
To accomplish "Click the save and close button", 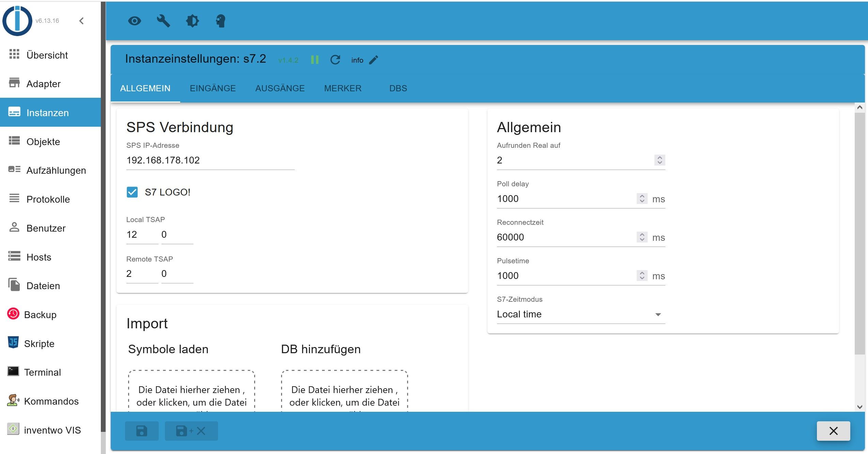I will (191, 431).
